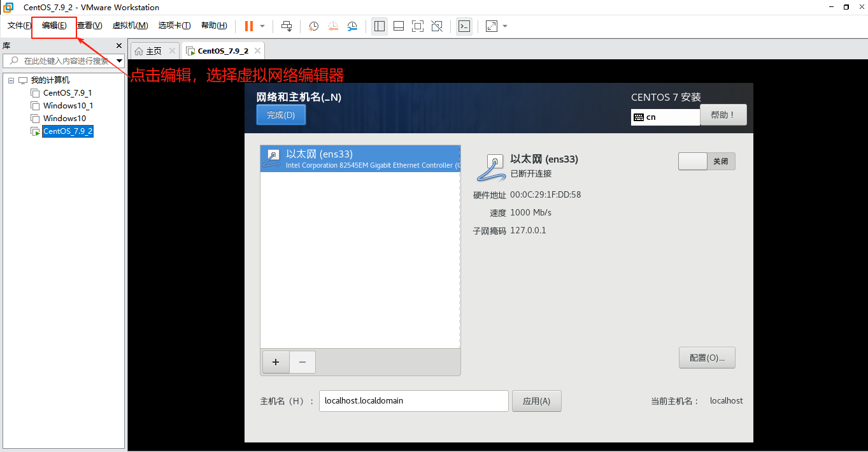Open the library search filter dropdown
Viewport: 868px width, 452px height.
click(x=118, y=61)
